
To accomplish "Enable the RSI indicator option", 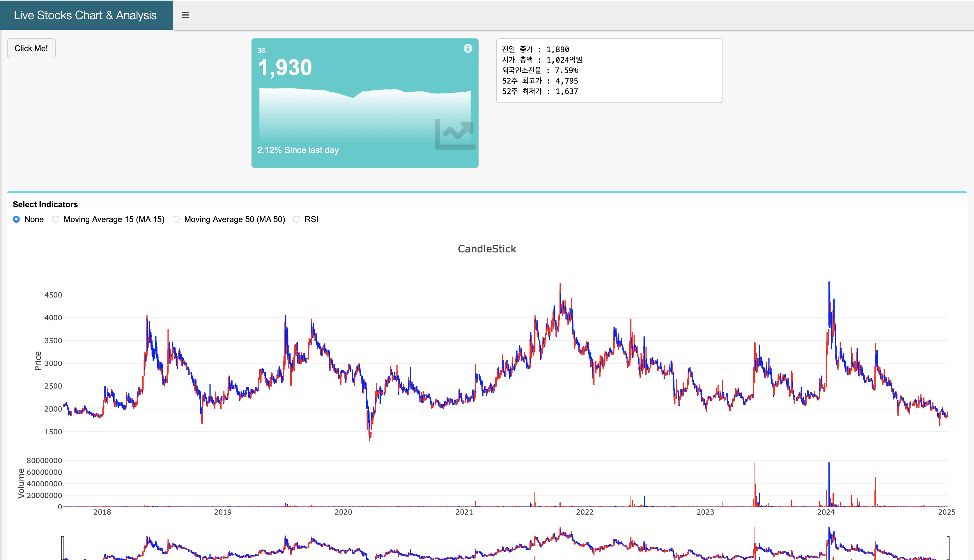I will (297, 219).
